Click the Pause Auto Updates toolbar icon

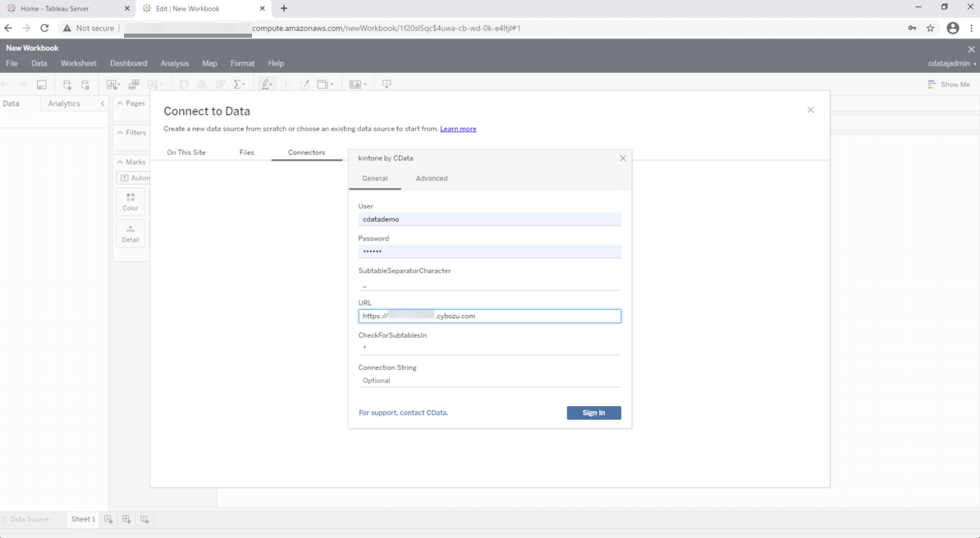85,84
